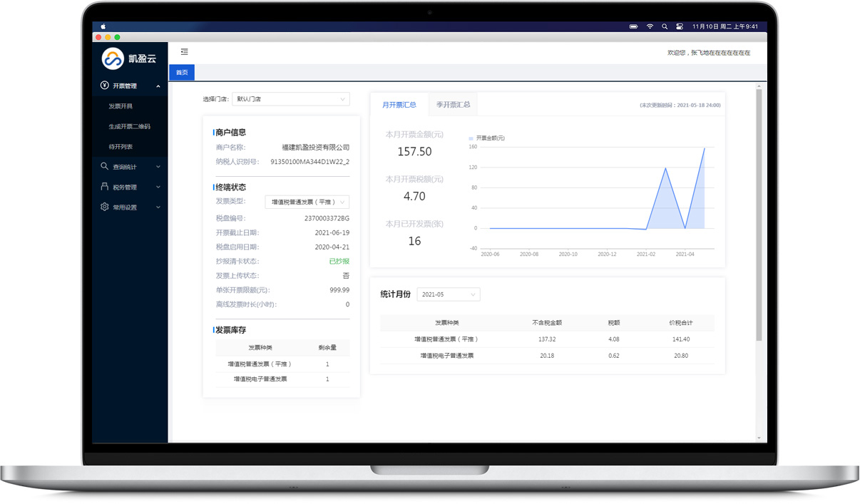This screenshot has width=860, height=504.
Task: Click the 141.40 total cell
Action: [681, 339]
